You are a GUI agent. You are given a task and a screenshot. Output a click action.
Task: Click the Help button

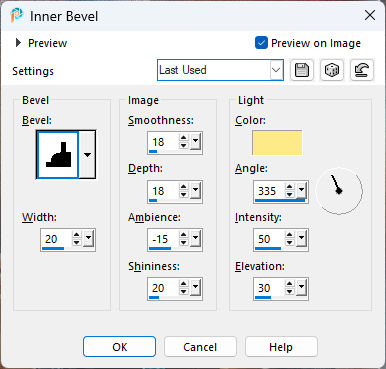tap(281, 347)
